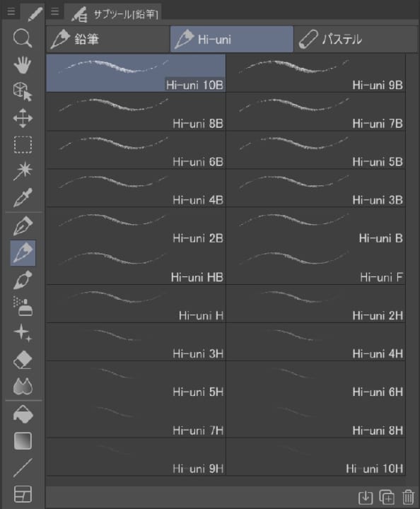Switch to the 鉛筆 sub tool group tab

click(107, 40)
